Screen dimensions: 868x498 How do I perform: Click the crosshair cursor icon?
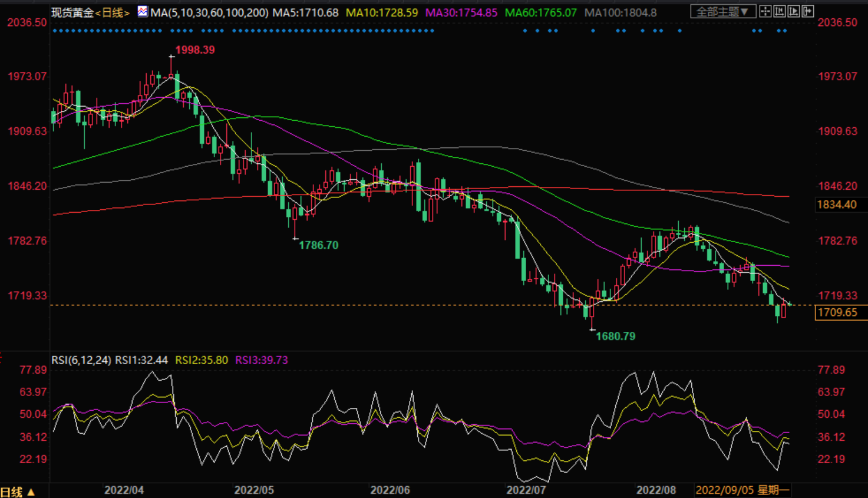point(765,11)
